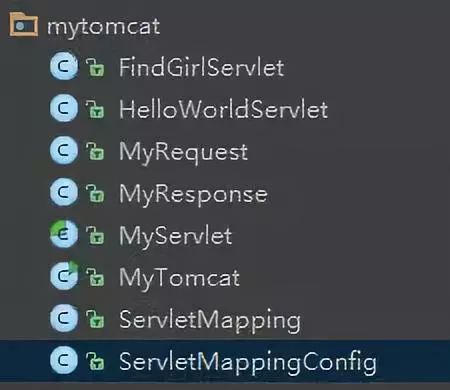Select the MyServlet abstract class
This screenshot has width=450, height=390.
tap(176, 237)
